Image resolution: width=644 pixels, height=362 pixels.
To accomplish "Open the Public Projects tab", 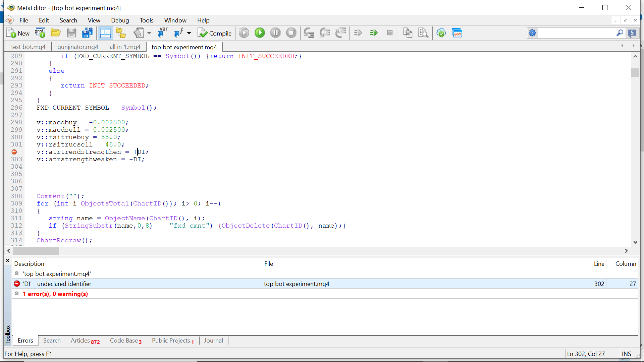I will click(173, 341).
